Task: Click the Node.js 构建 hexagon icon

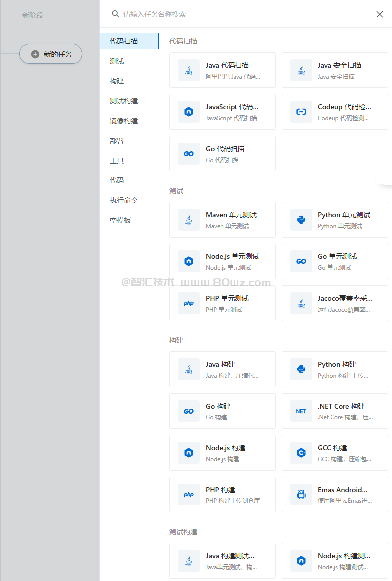Action: click(189, 453)
